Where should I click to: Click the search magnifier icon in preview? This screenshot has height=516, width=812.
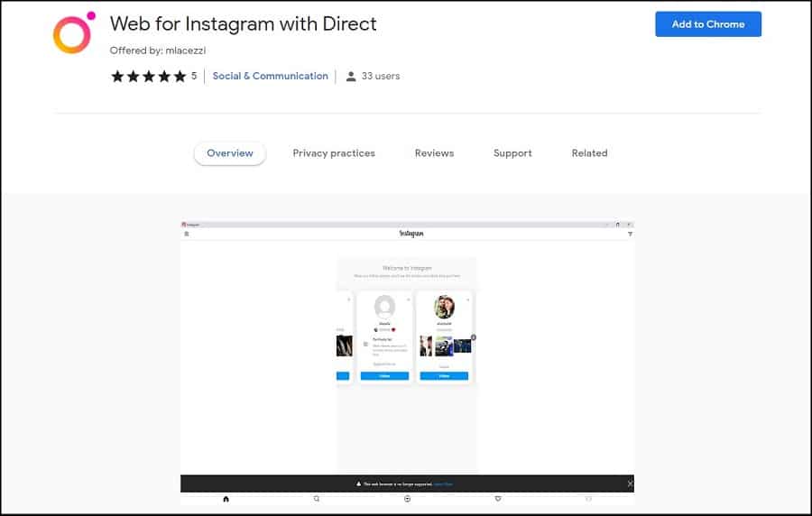[x=317, y=499]
